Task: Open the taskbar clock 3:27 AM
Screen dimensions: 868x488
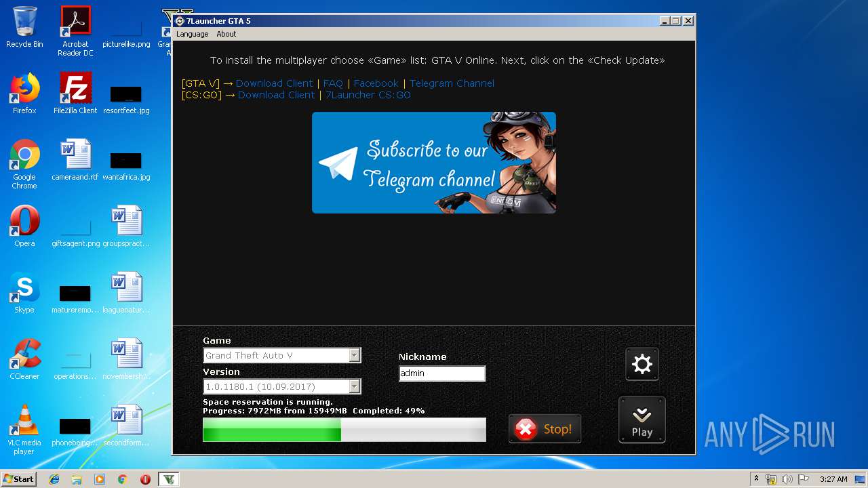Action: click(x=833, y=479)
